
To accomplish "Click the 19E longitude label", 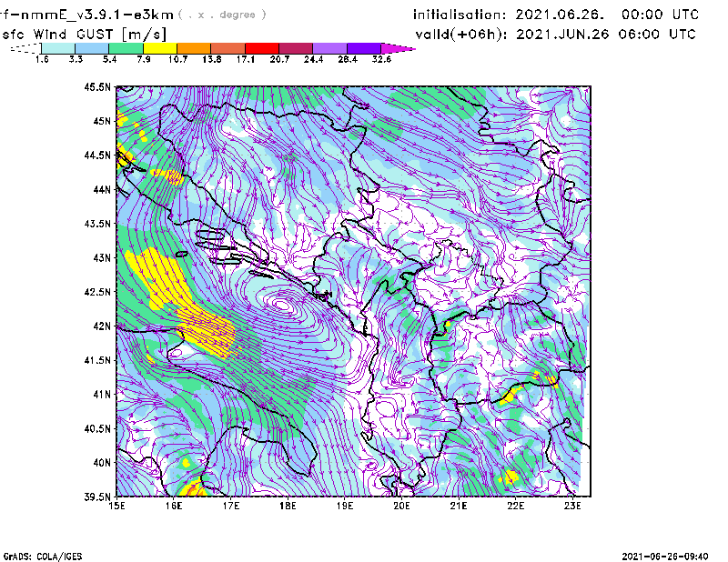I will 345,506.
